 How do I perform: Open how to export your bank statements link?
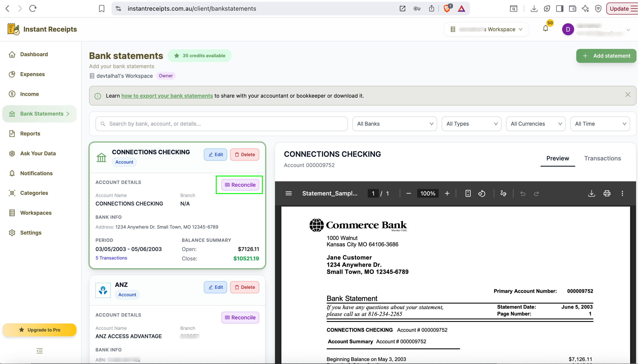pyautogui.click(x=167, y=96)
